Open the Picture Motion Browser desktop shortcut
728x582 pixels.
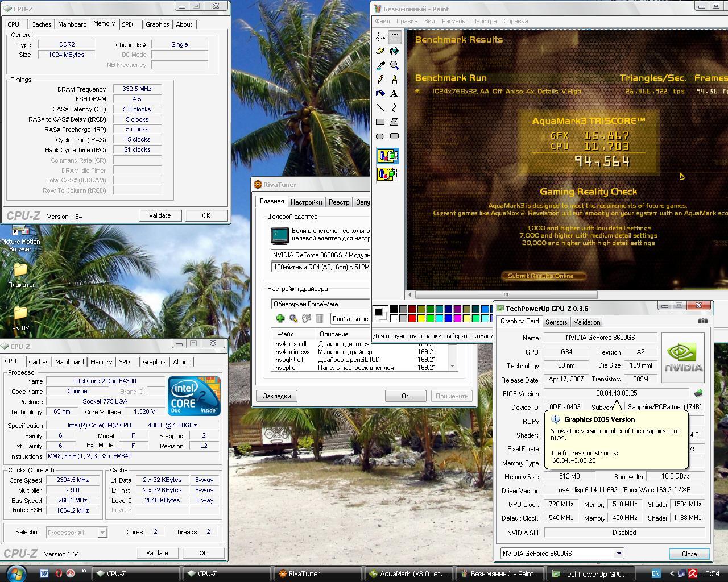20,238
